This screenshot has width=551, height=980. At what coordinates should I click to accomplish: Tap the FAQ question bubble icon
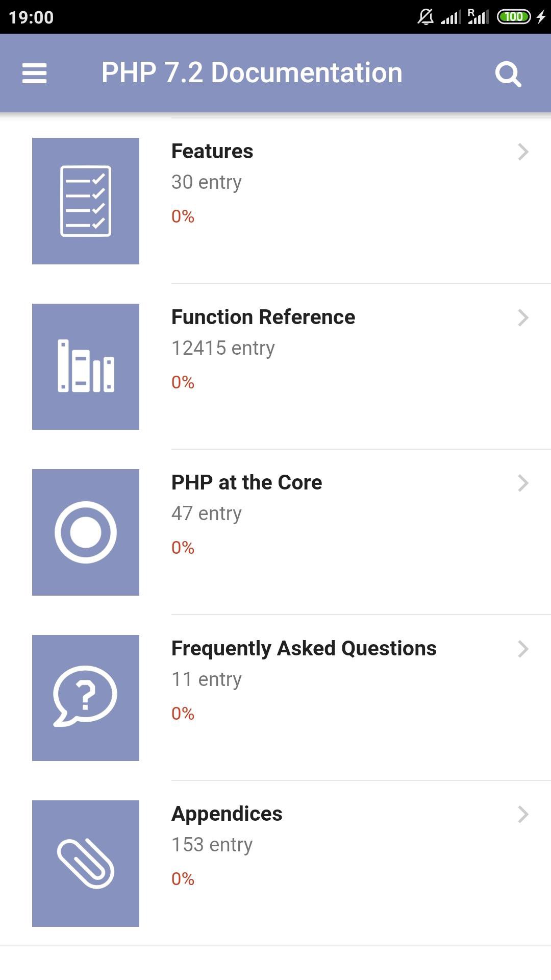pos(86,698)
